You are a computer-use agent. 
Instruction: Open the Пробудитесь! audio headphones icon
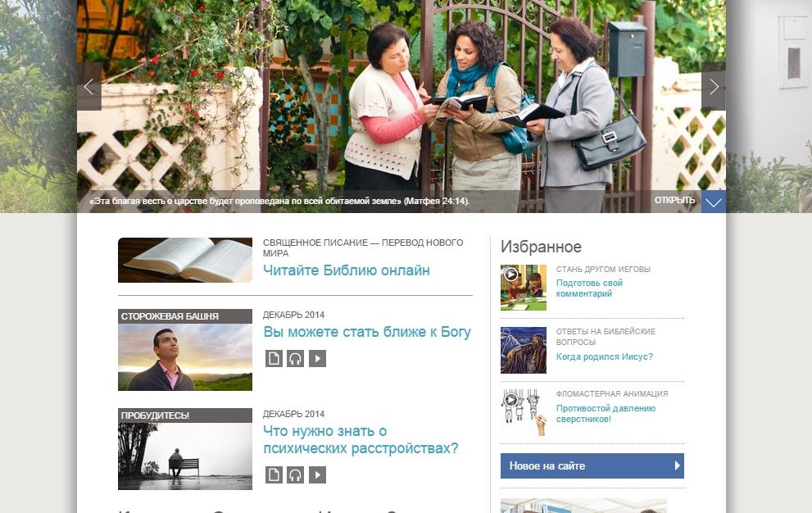[x=296, y=474]
